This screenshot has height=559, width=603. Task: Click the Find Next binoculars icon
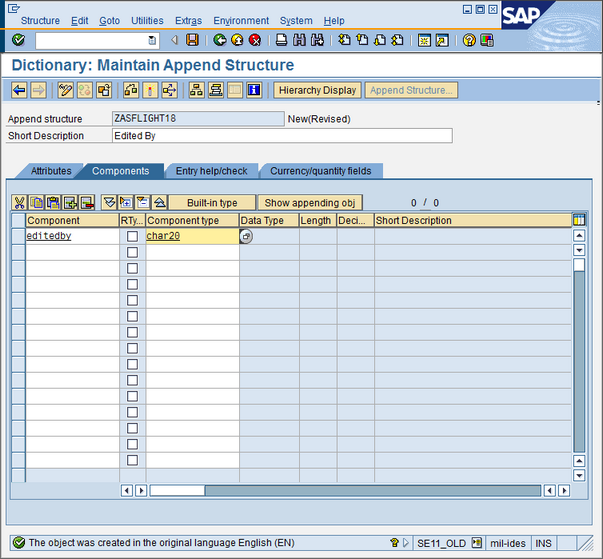tap(317, 40)
